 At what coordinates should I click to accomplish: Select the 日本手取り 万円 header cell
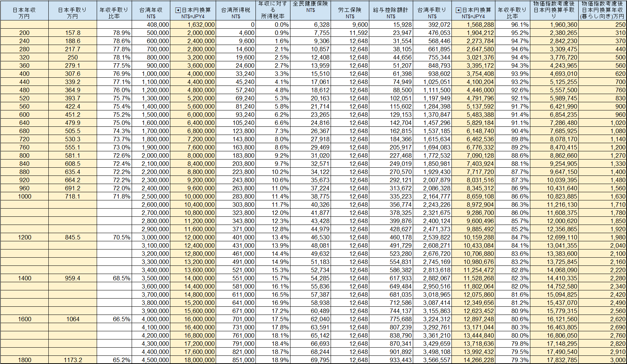(x=73, y=10)
